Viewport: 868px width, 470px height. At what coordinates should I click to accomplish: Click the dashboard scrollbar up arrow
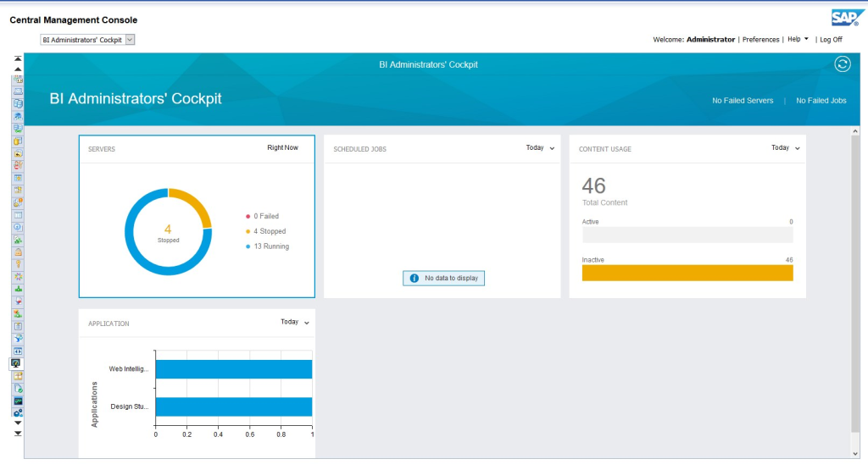[855, 131]
